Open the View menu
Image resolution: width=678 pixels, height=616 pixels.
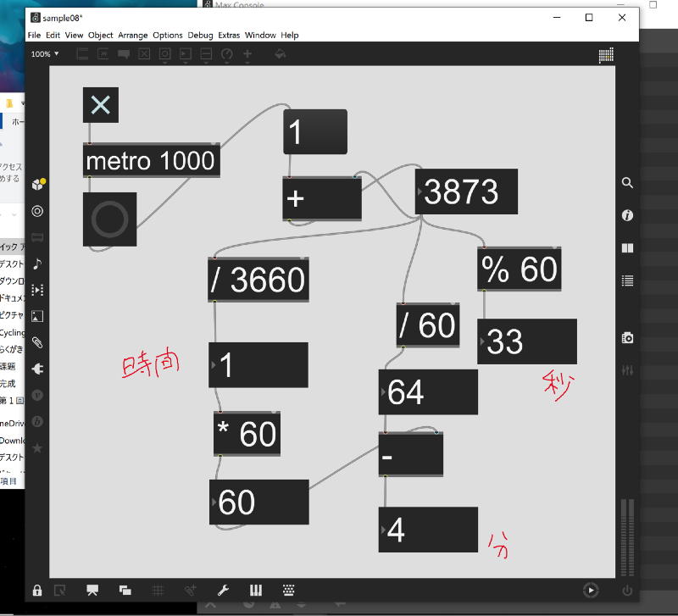74,35
